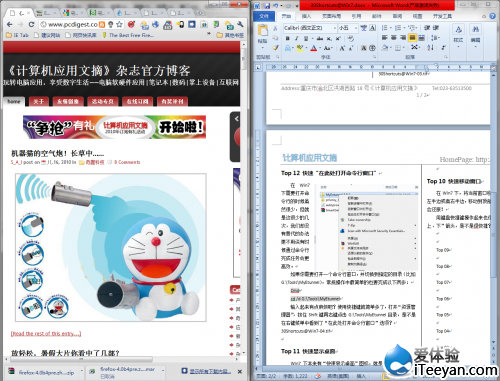Click the 关于 About nav button on blog
Screen dimensions: 500x381
[x=39, y=101]
